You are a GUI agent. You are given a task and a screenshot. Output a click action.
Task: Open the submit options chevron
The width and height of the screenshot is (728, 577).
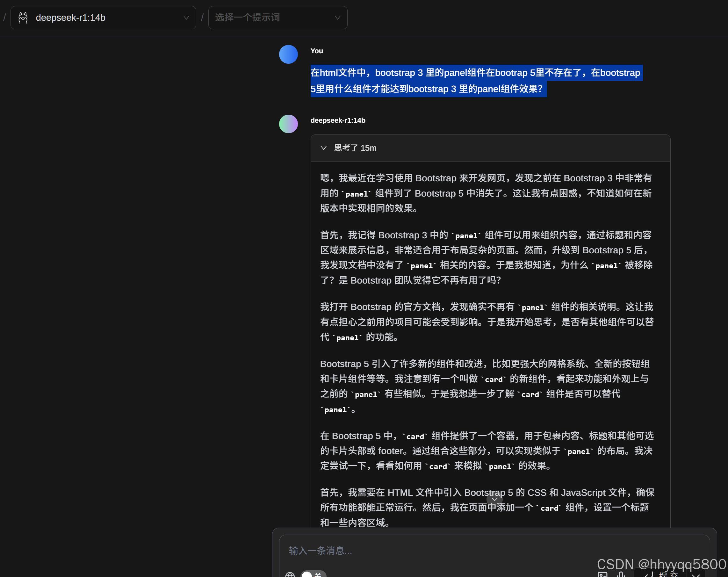tap(695, 575)
